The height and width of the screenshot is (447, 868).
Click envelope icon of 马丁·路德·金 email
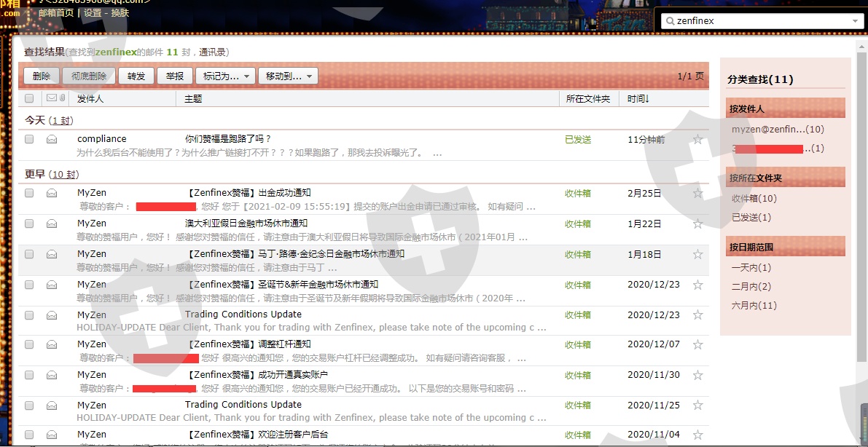click(52, 254)
